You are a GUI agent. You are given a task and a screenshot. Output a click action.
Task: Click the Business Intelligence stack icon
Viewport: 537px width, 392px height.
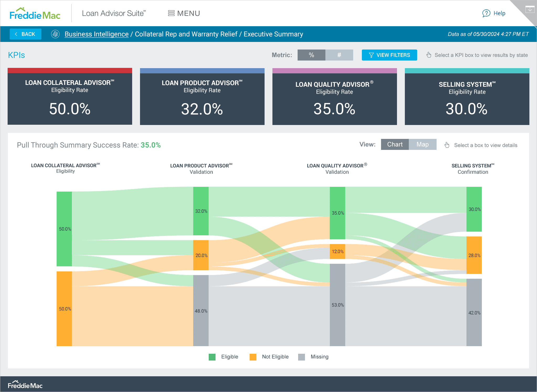coord(55,34)
